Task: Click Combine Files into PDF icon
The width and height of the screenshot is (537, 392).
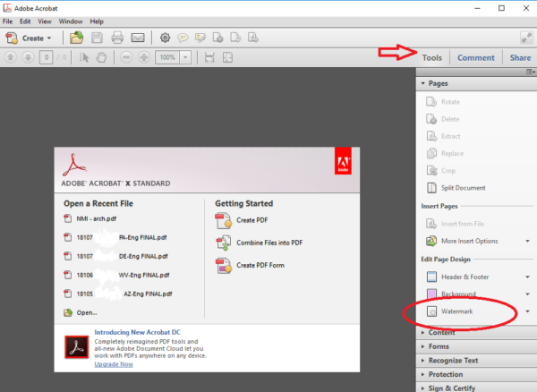Action: 223,243
